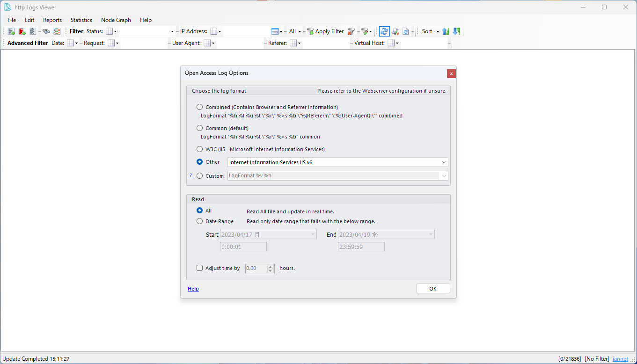The height and width of the screenshot is (364, 637).
Task: Click the binoculars search icon
Action: click(46, 31)
